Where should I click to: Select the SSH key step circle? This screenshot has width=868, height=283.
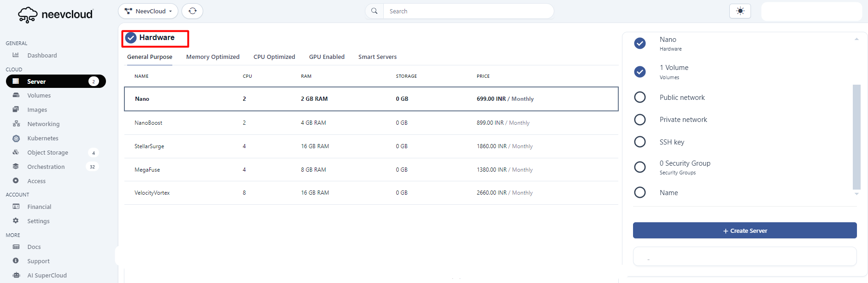pos(640,142)
